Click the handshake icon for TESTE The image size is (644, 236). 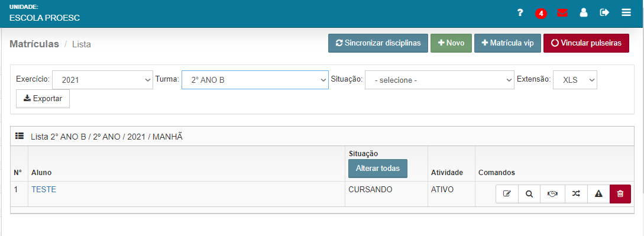(x=552, y=194)
